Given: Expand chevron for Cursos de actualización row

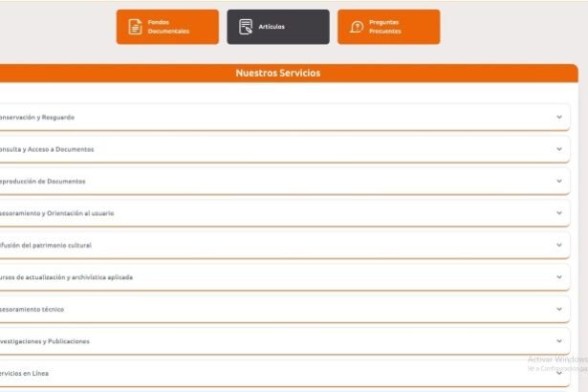Looking at the screenshot, I should click(559, 277).
